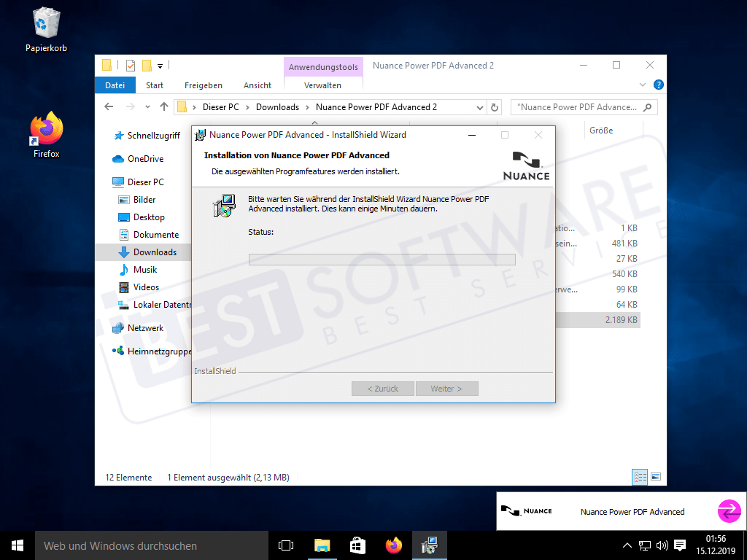Select Downloads in the navigation pane
The height and width of the screenshot is (560, 747).
pos(155,252)
